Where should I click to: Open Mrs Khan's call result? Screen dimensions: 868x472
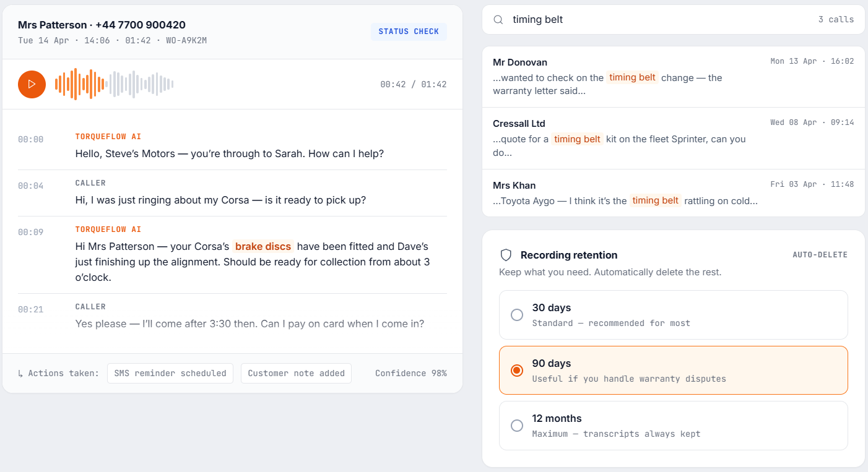674,193
